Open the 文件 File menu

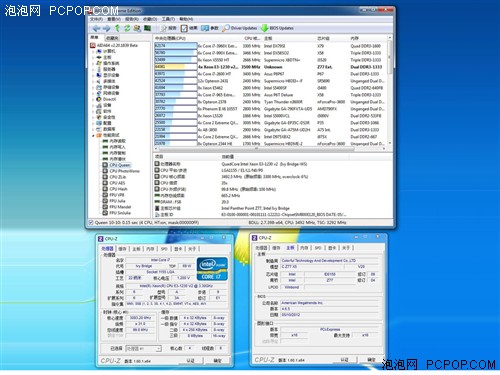click(x=96, y=19)
